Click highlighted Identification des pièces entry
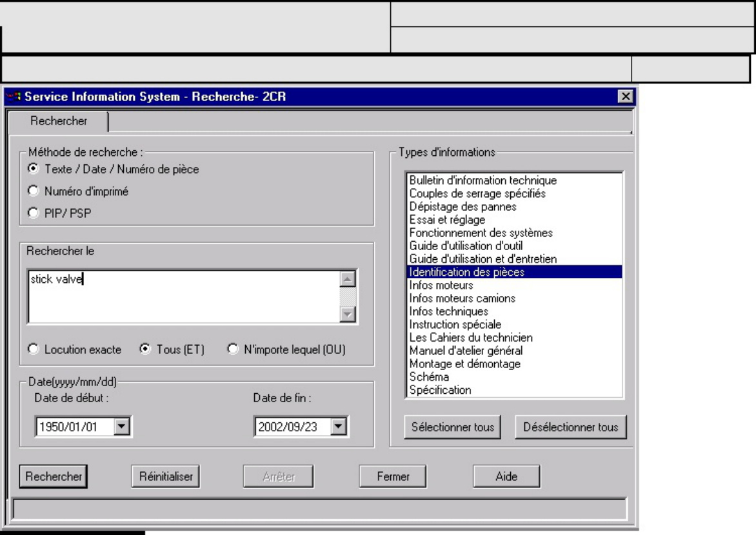 coord(515,272)
